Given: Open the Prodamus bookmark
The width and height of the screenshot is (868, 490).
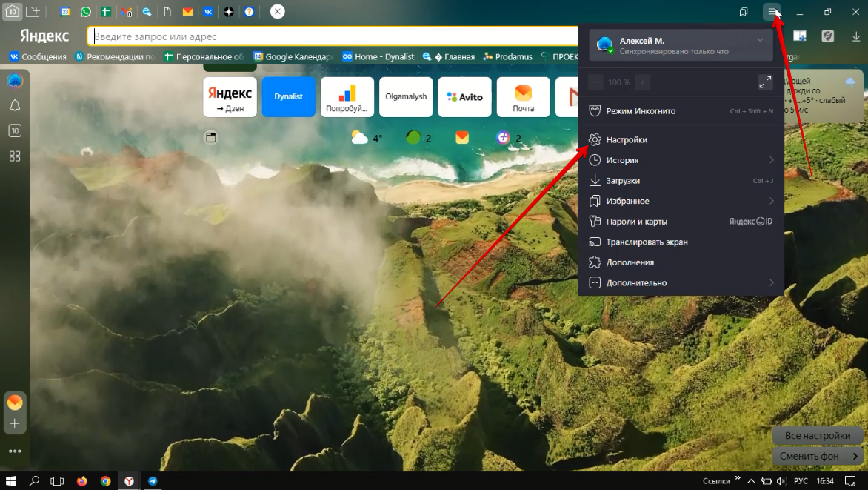Looking at the screenshot, I should point(507,56).
